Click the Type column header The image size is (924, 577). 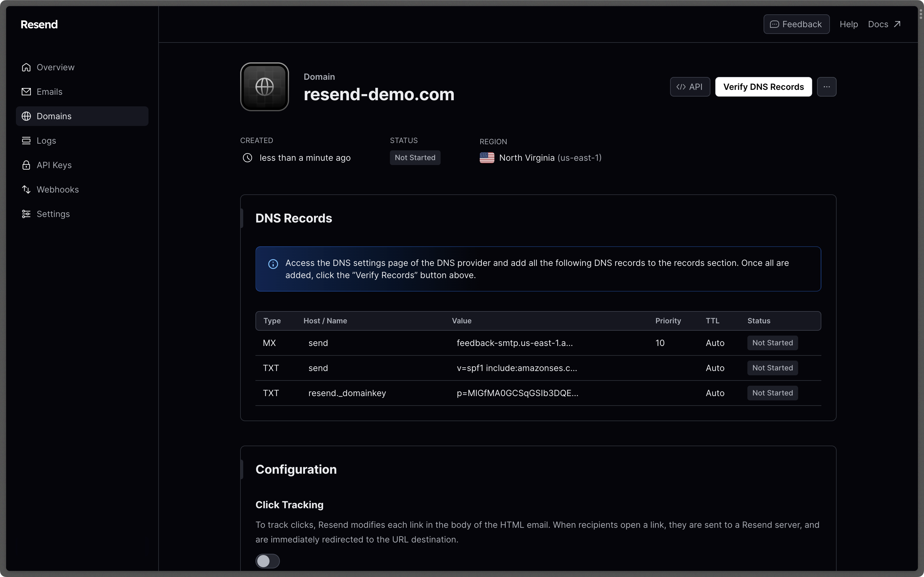click(272, 321)
